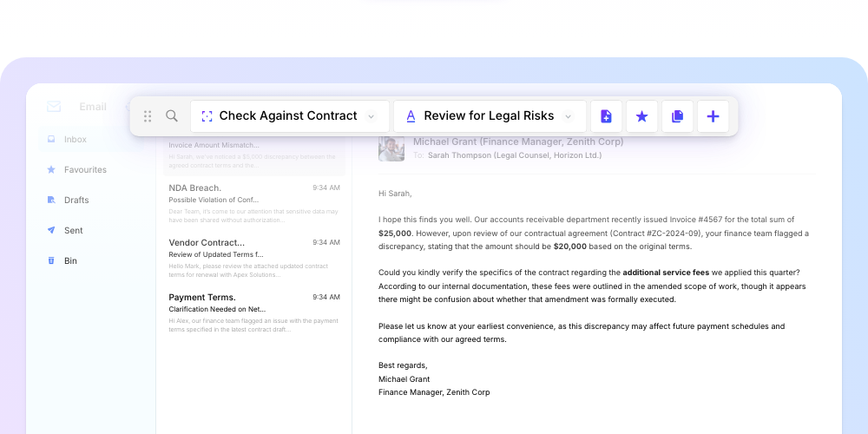This screenshot has height=434, width=868.
Task: Click the 'Clarification Needed on Net...' subject
Action: point(217,309)
